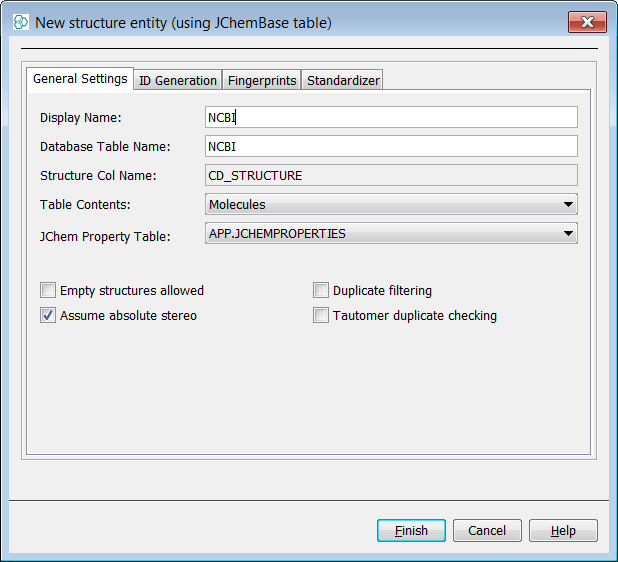Click the application icon in title bar
Viewport: 618px width, 562px height.
coord(20,22)
